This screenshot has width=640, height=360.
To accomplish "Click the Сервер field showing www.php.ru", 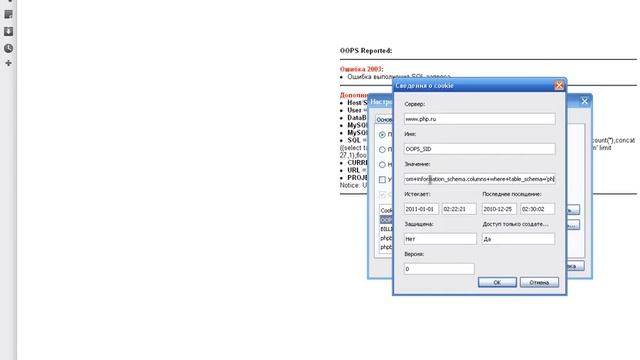I will 480,119.
